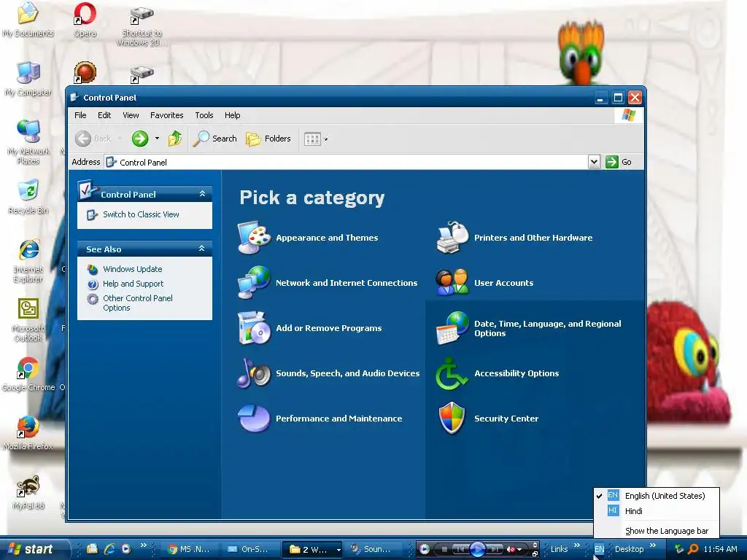
Task: Click the taskbar clock 11:54 AM
Action: pyautogui.click(x=720, y=549)
